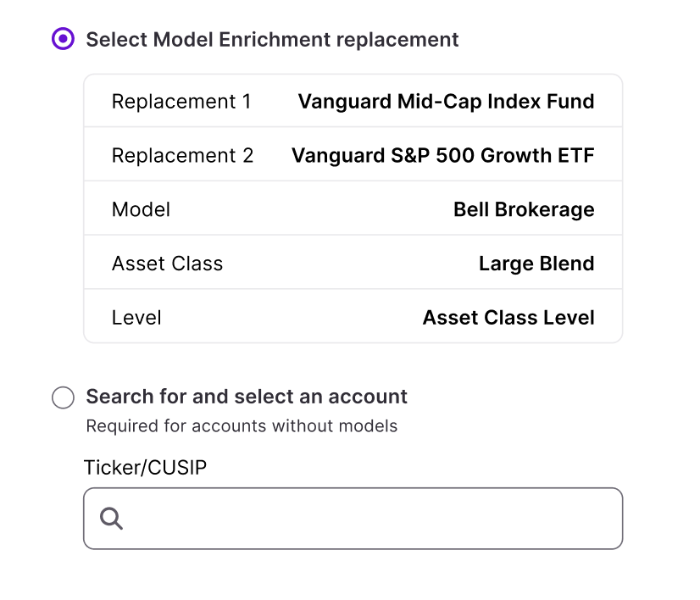Click the Asset Class Level value
This screenshot has width=700, height=600.
(x=508, y=318)
